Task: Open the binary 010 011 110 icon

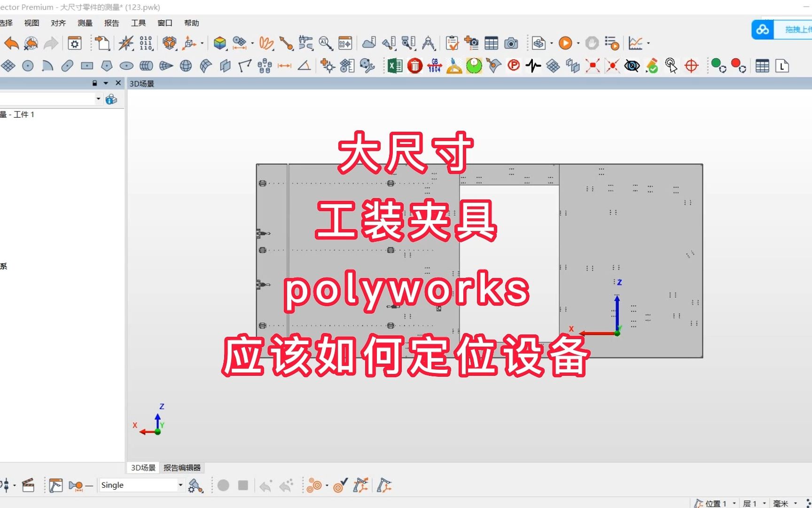Action: (146, 43)
